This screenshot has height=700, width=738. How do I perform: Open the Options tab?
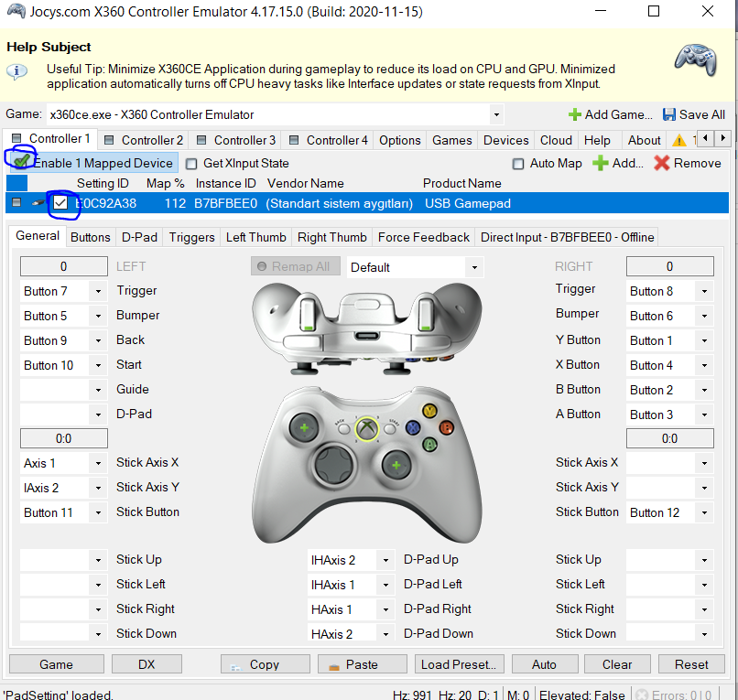pyautogui.click(x=399, y=140)
